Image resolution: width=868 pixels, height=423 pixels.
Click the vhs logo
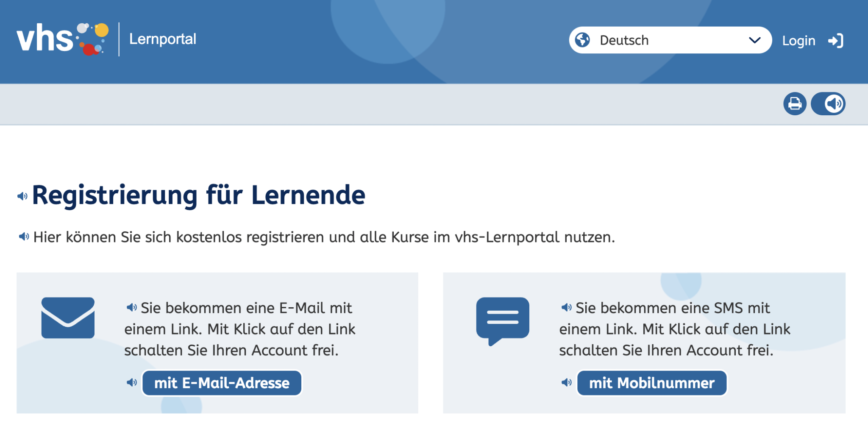(62, 39)
